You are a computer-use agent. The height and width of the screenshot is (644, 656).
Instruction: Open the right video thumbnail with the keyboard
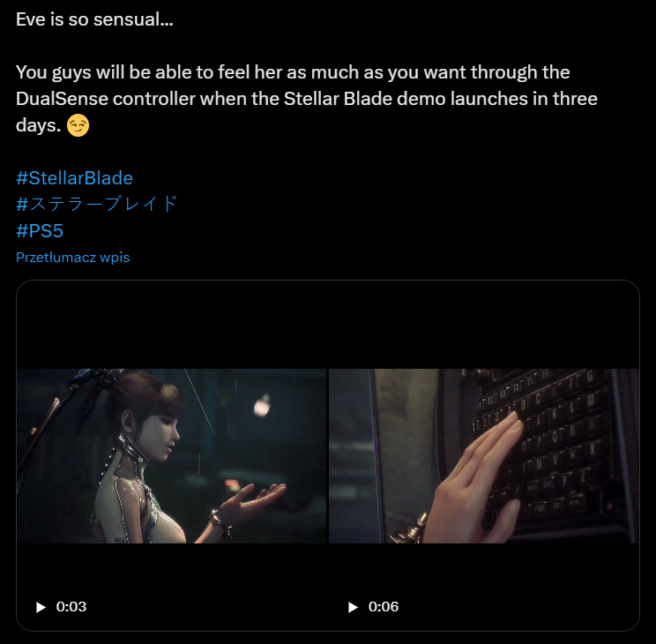[484, 456]
